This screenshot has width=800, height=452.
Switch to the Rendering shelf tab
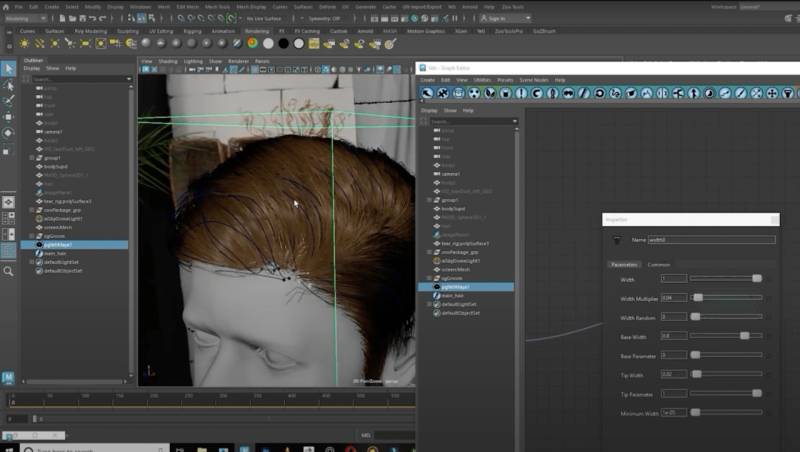[x=257, y=31]
